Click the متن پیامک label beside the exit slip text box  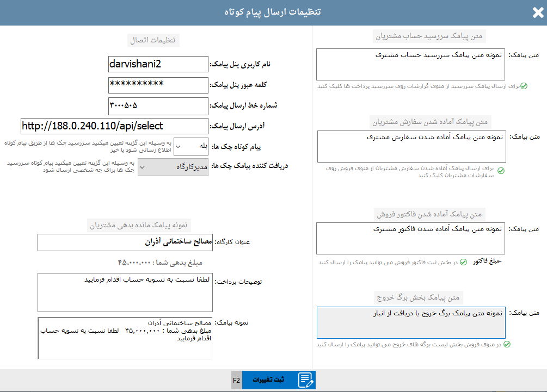[524, 313]
